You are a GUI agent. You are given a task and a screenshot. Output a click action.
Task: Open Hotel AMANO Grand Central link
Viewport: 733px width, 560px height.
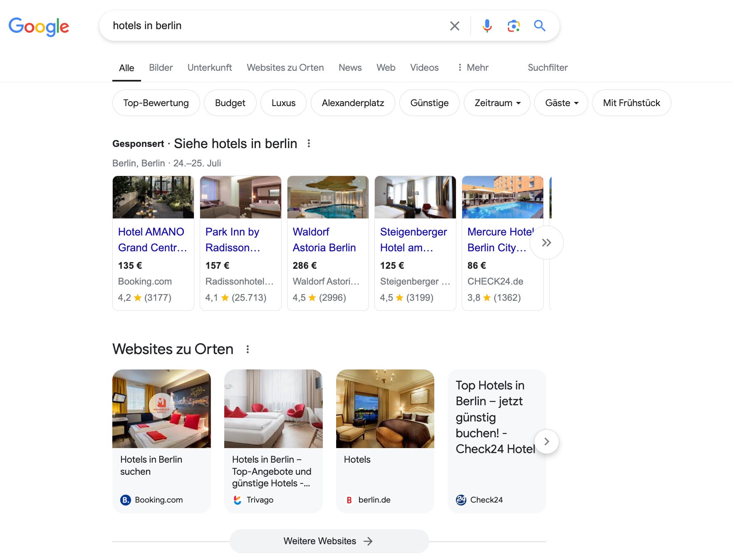(x=153, y=240)
